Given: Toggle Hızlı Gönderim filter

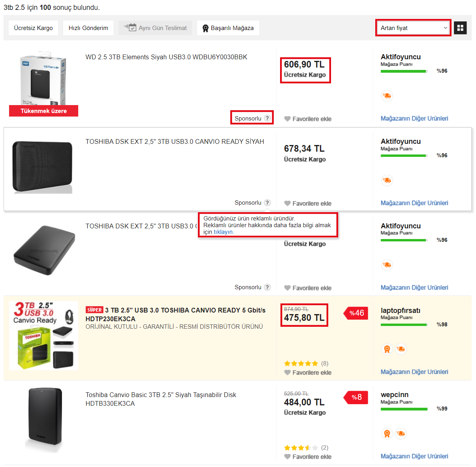Looking at the screenshot, I should (x=88, y=28).
